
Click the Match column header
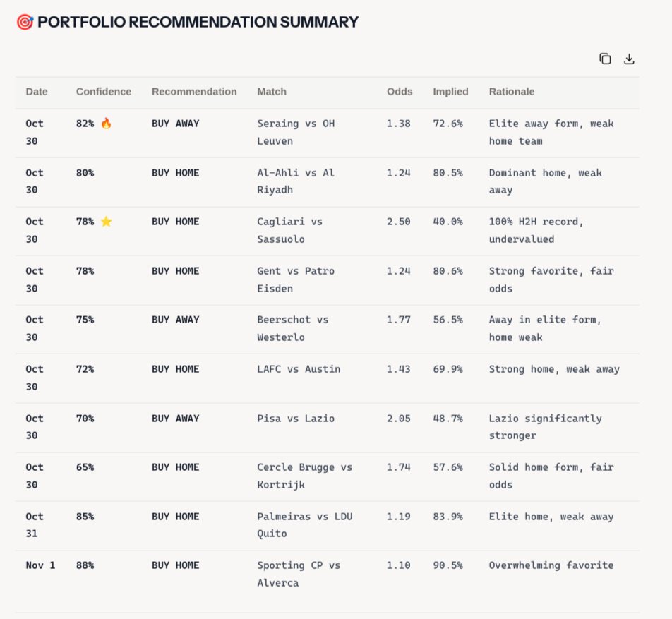pos(272,92)
